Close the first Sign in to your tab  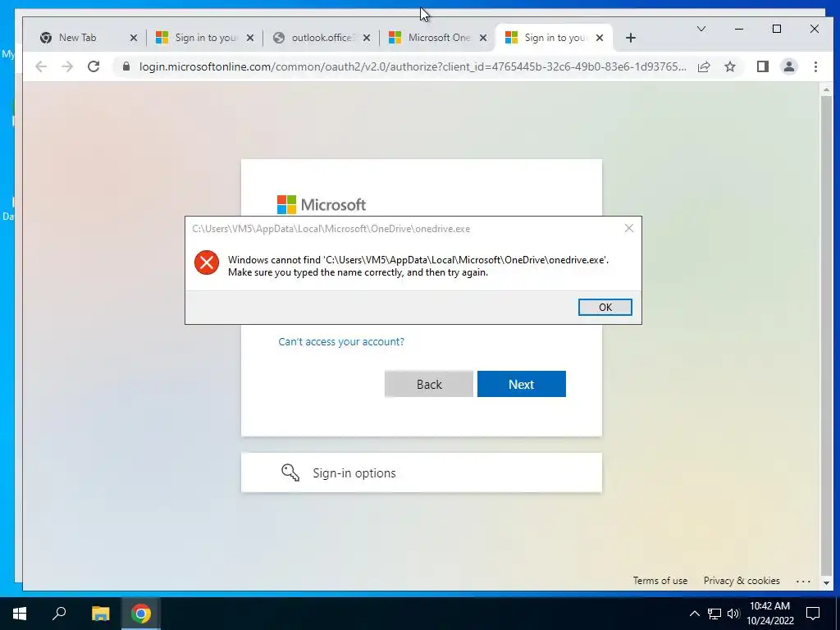pyautogui.click(x=250, y=38)
